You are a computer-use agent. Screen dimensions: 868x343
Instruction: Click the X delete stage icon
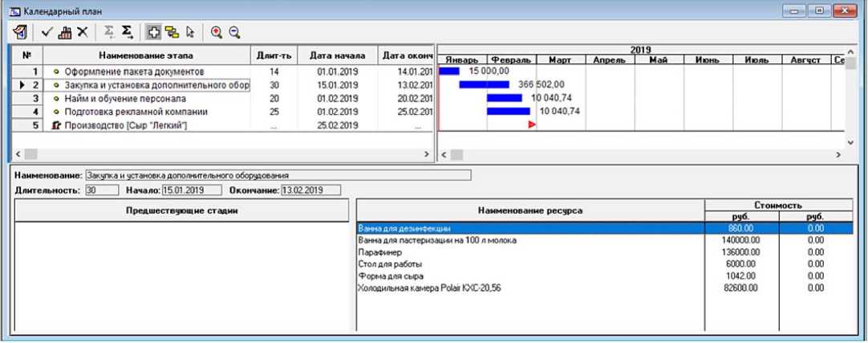tap(83, 32)
